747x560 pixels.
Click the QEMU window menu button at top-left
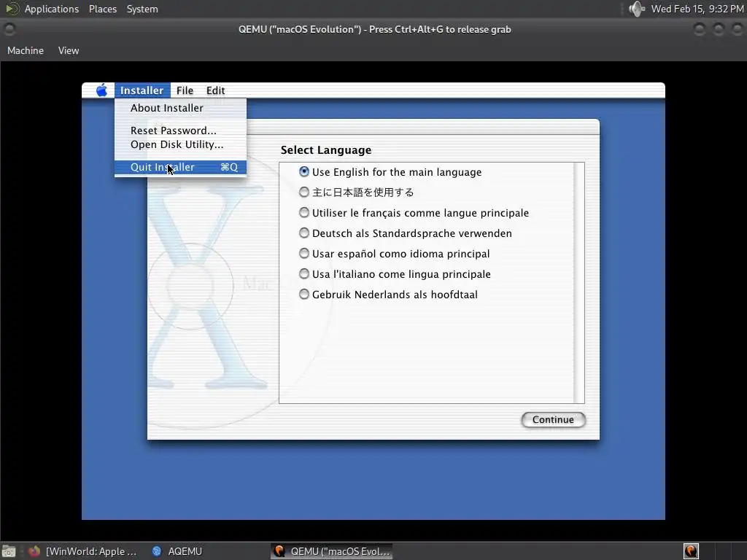(9, 29)
